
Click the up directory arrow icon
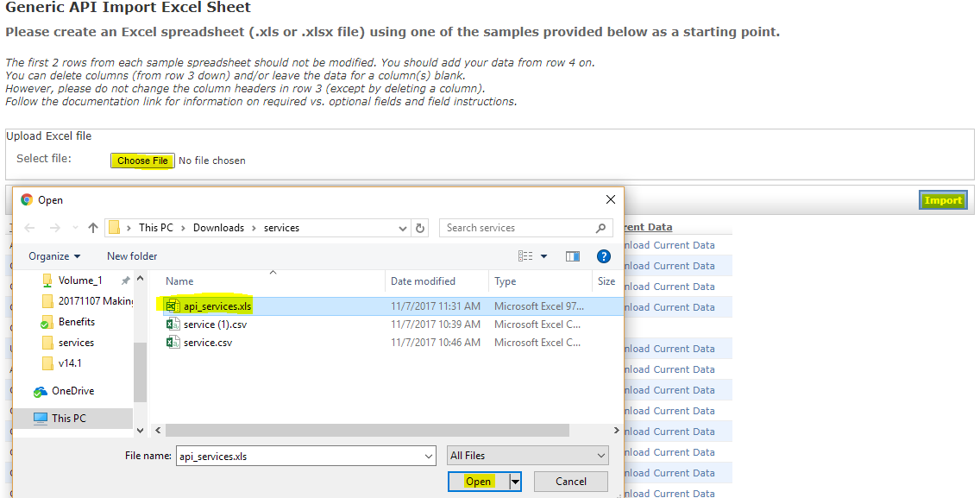(x=93, y=228)
